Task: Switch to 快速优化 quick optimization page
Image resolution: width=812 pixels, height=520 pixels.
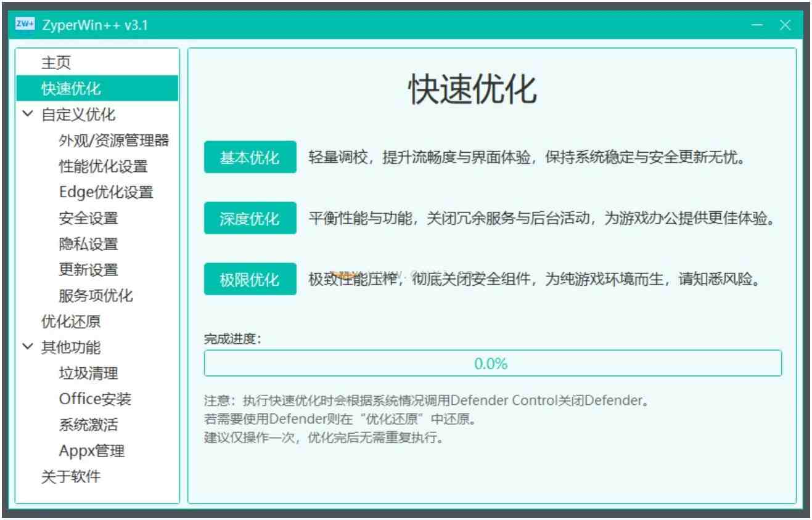Action: tap(64, 88)
